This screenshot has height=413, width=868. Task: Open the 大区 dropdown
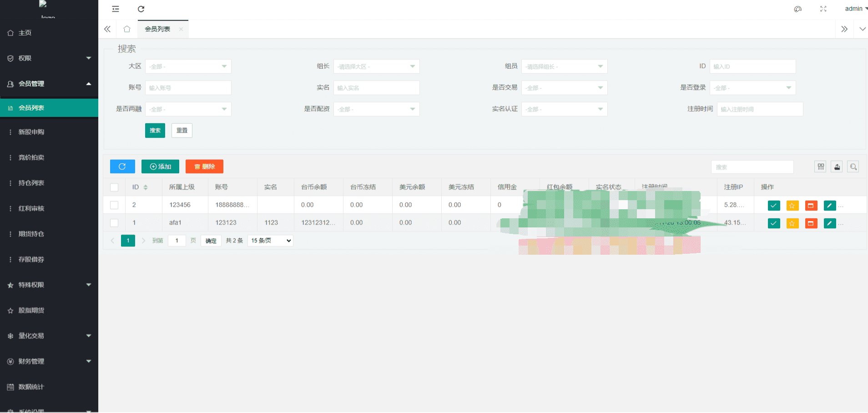pos(188,66)
